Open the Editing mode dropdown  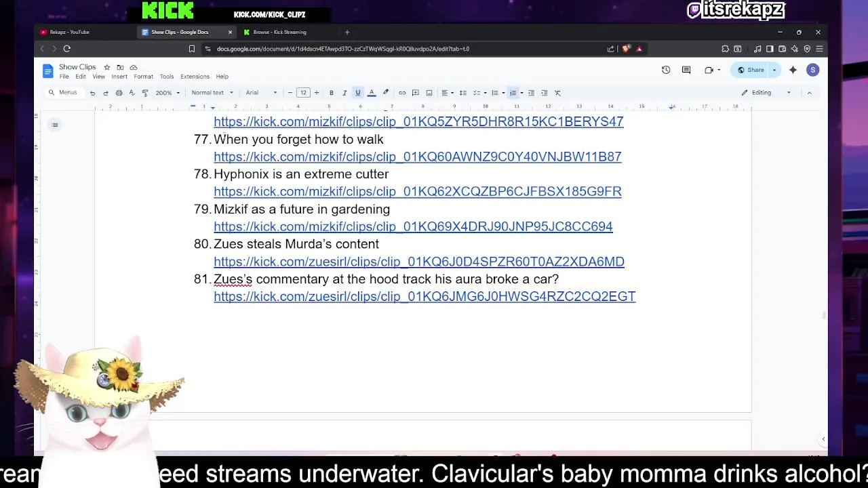(766, 93)
